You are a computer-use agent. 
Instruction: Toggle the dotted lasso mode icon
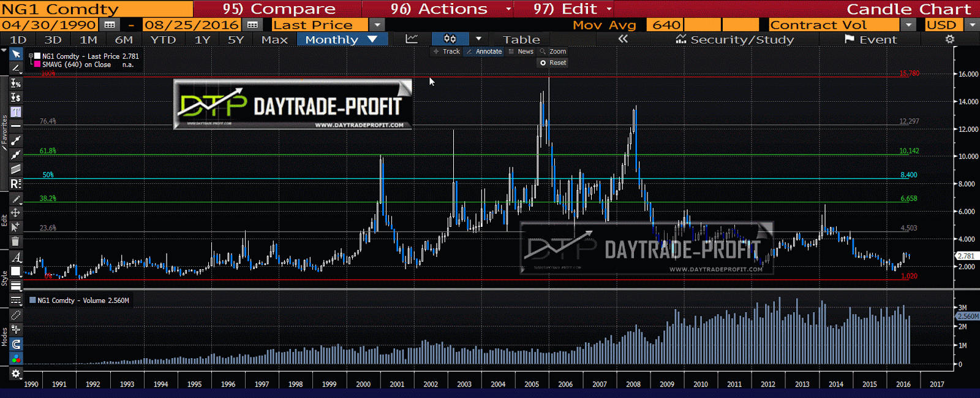(16, 315)
